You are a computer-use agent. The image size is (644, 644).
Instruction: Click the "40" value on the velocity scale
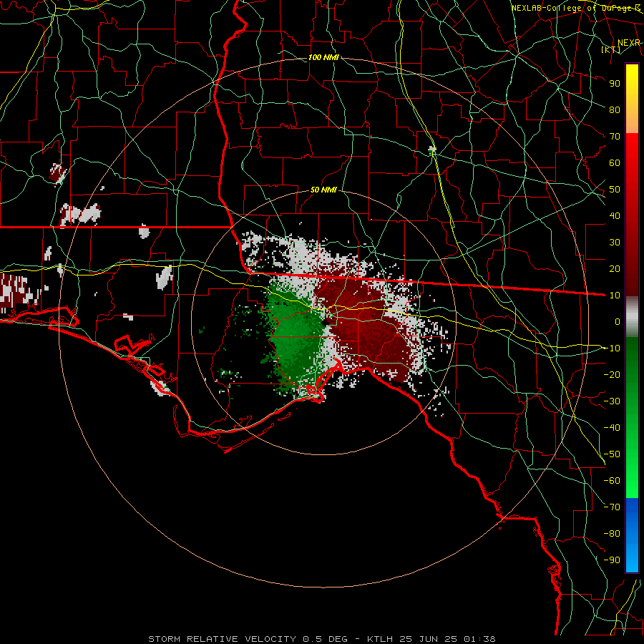(x=615, y=215)
